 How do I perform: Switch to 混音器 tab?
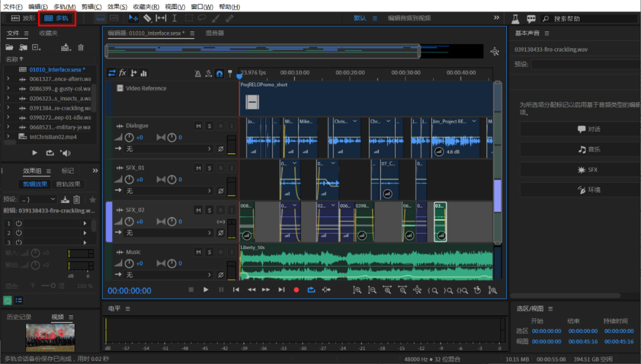215,33
